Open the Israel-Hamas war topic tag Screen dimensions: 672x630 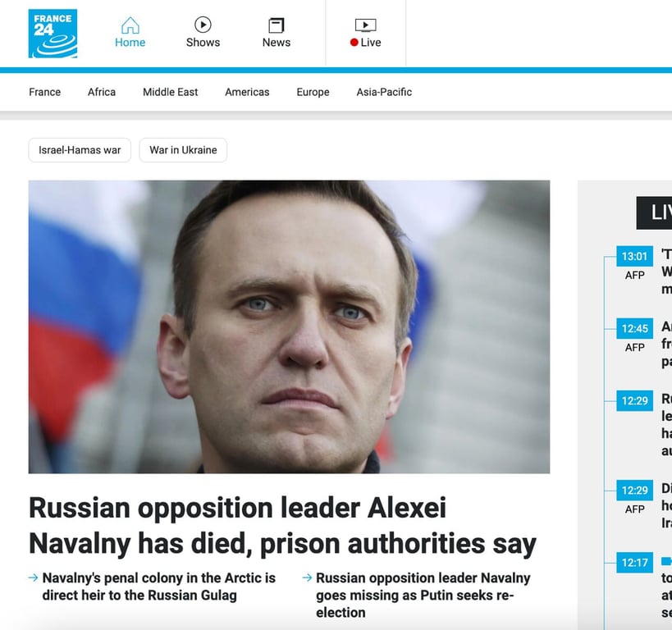click(x=80, y=150)
